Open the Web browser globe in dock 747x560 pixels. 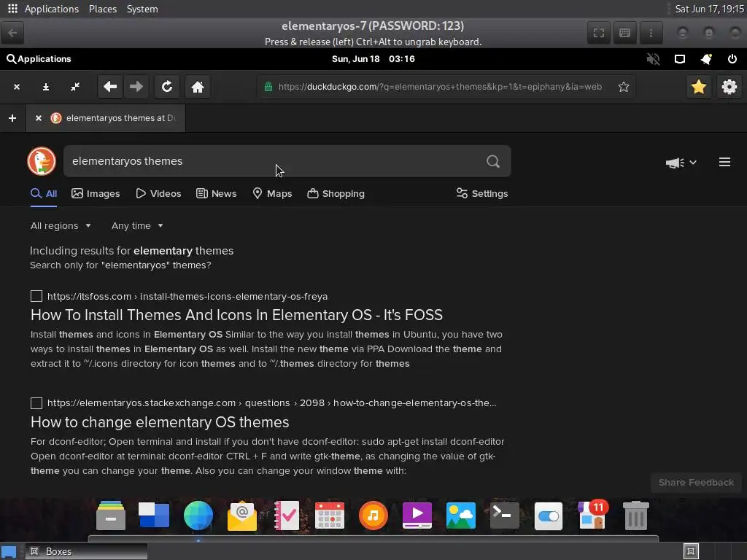tap(198, 516)
